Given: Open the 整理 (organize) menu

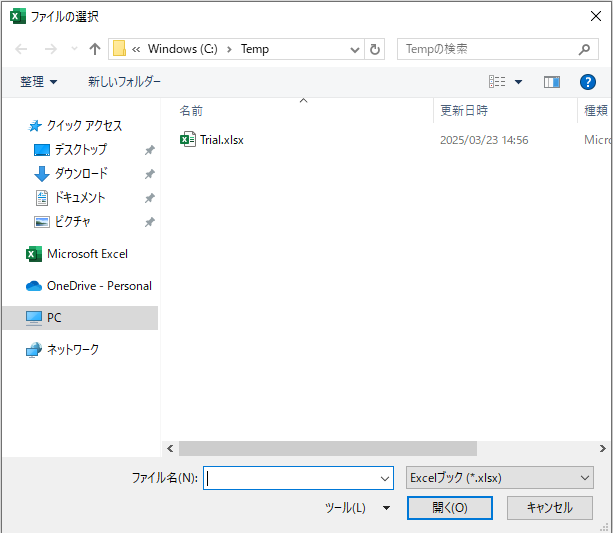Looking at the screenshot, I should 39,82.
